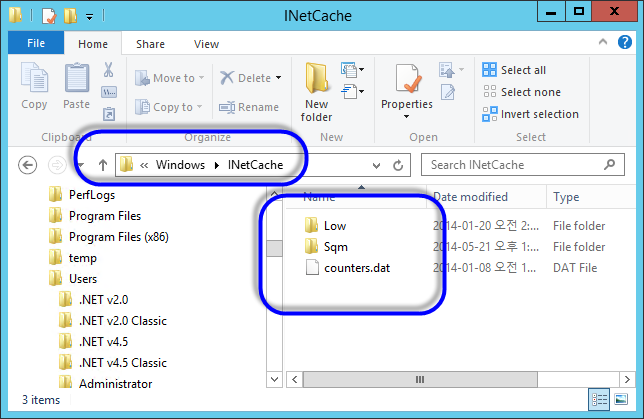Click the Refresh icon in the address bar
The width and height of the screenshot is (644, 419).
(398, 165)
